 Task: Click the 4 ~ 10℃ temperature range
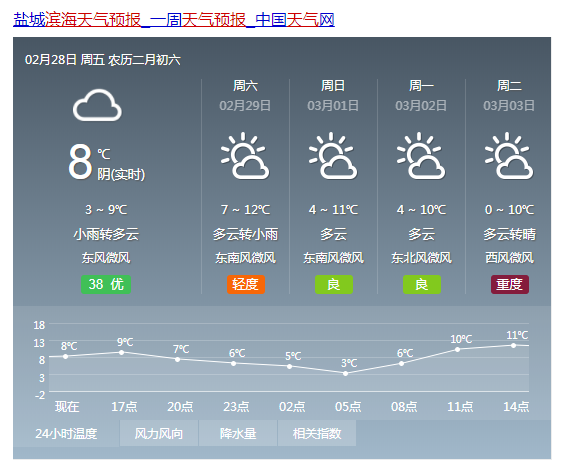click(421, 209)
